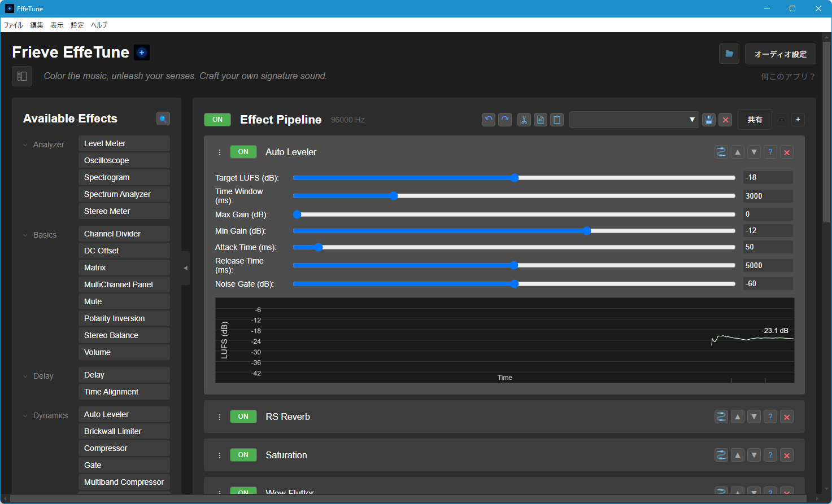Save the current preset with floppy icon
This screenshot has height=504, width=832.
[x=709, y=120]
